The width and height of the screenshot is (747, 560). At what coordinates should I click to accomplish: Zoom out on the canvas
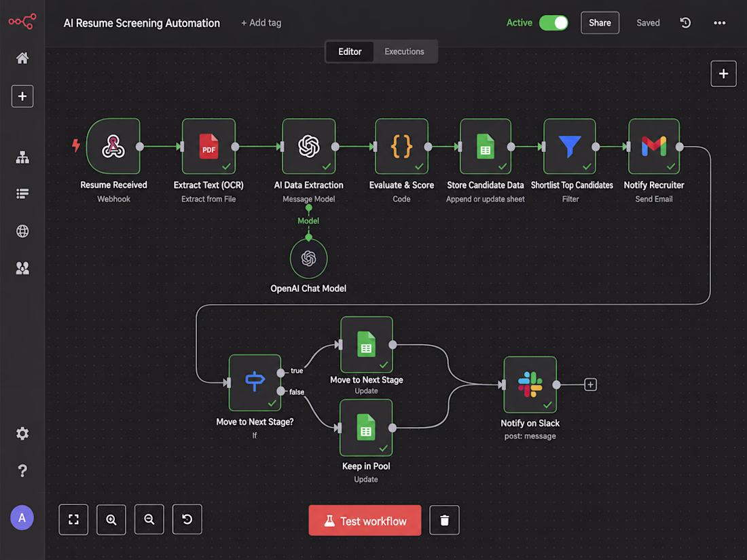[149, 519]
